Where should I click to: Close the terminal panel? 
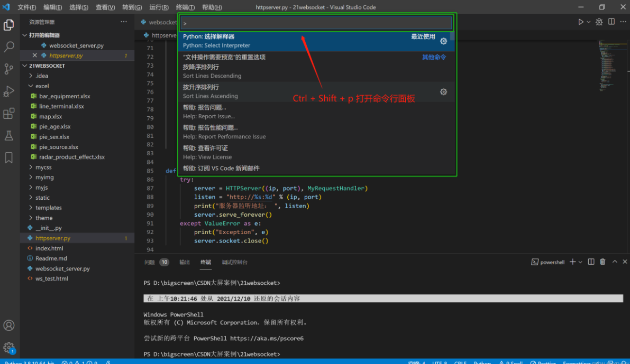625,262
